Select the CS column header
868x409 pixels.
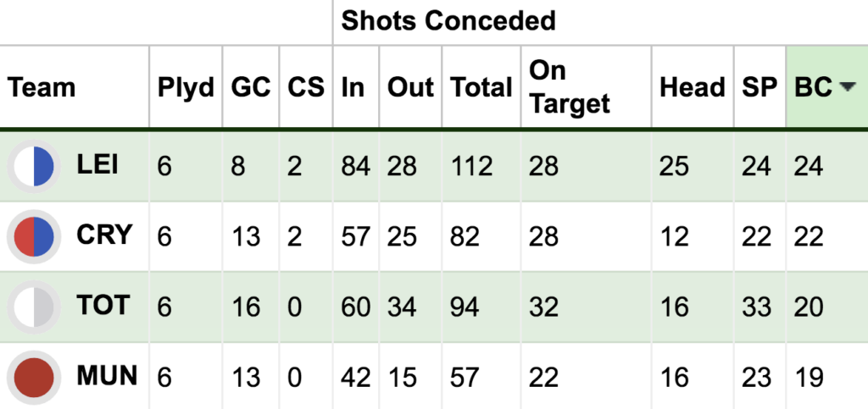(306, 88)
